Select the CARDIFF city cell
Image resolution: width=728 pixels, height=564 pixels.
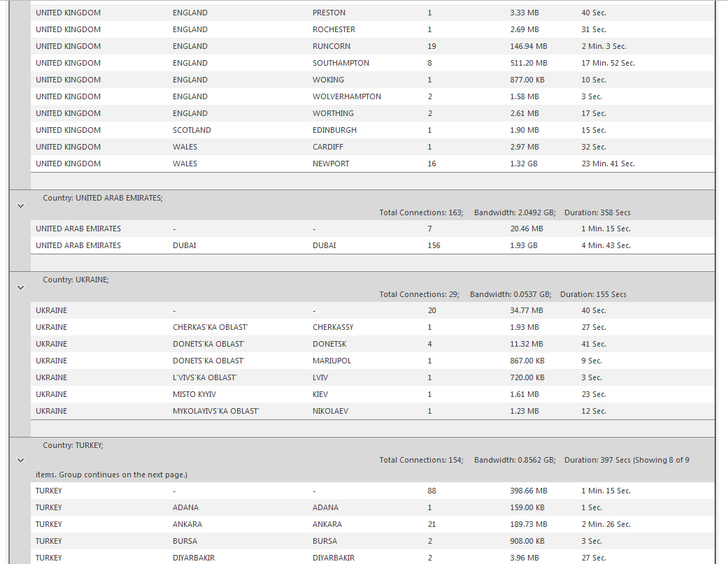(329, 147)
